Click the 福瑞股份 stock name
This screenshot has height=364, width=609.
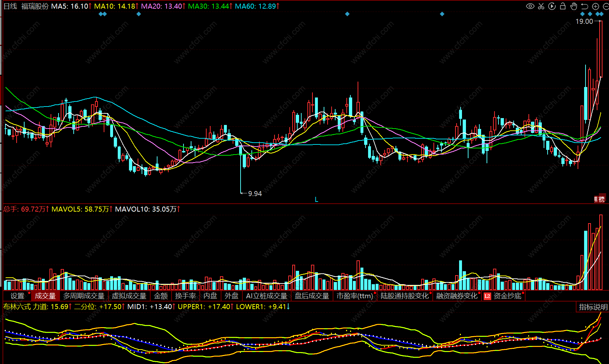pos(35,6)
